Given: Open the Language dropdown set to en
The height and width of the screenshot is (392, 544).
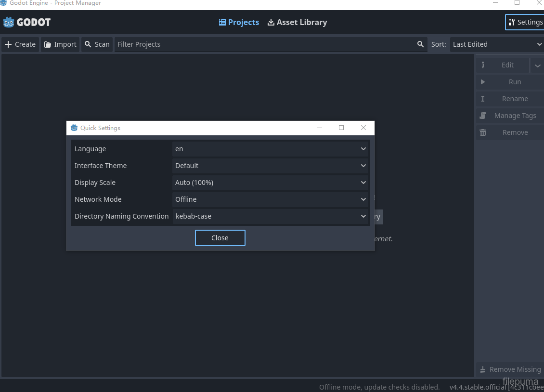Looking at the screenshot, I should (x=271, y=149).
